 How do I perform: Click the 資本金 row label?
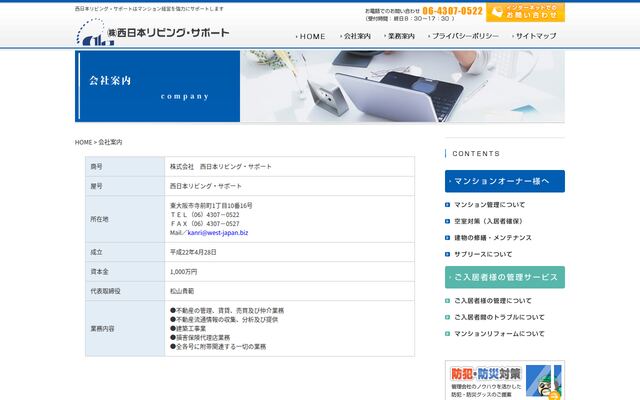(x=125, y=272)
